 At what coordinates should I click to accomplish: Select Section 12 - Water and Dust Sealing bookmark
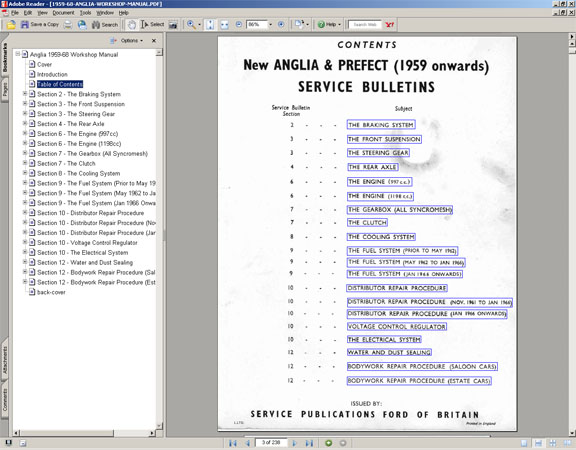coord(85,263)
